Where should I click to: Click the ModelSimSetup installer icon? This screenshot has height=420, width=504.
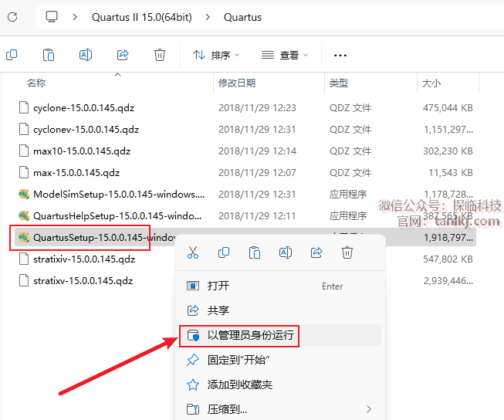tap(24, 195)
